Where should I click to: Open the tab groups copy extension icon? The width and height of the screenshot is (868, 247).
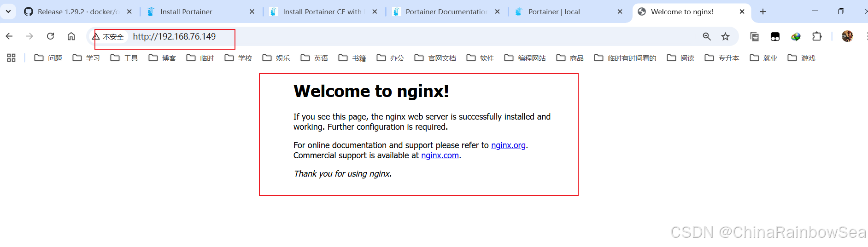pyautogui.click(x=754, y=36)
